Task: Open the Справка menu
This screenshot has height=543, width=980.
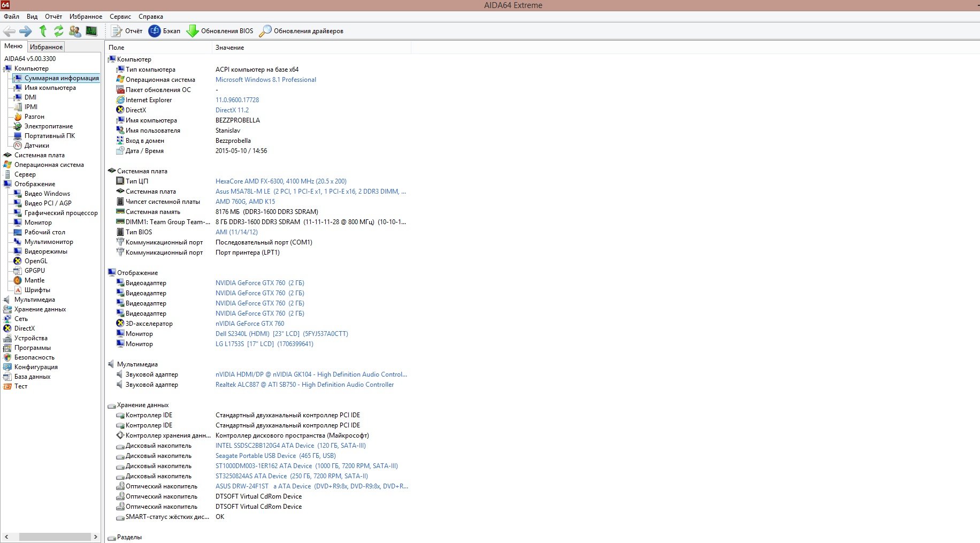Action: point(151,17)
